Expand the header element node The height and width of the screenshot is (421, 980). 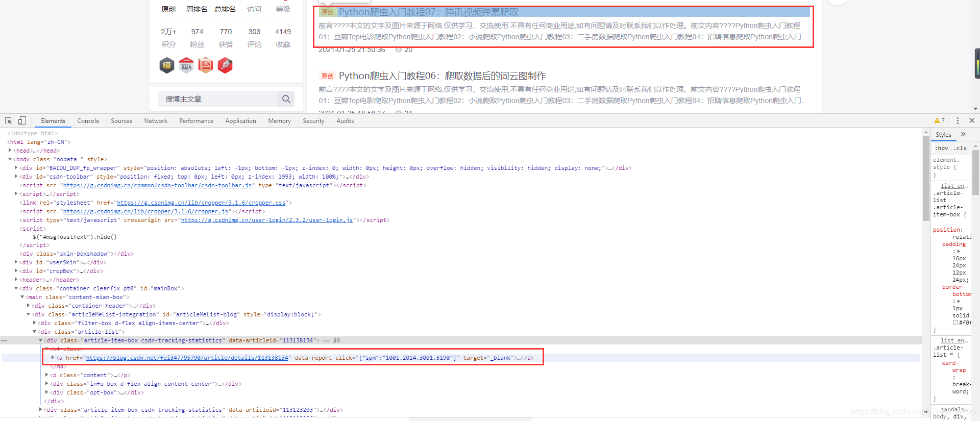(x=16, y=280)
